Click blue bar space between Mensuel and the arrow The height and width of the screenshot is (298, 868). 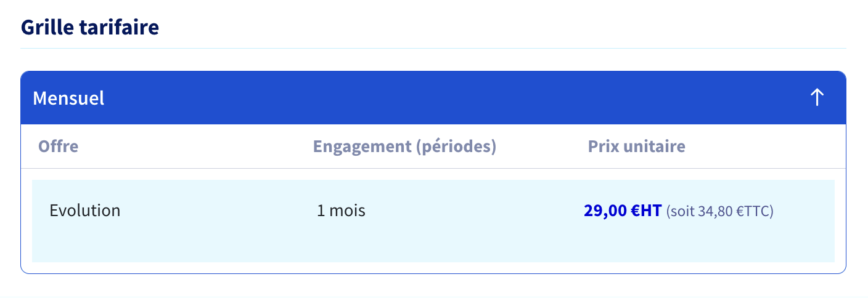pos(456,98)
